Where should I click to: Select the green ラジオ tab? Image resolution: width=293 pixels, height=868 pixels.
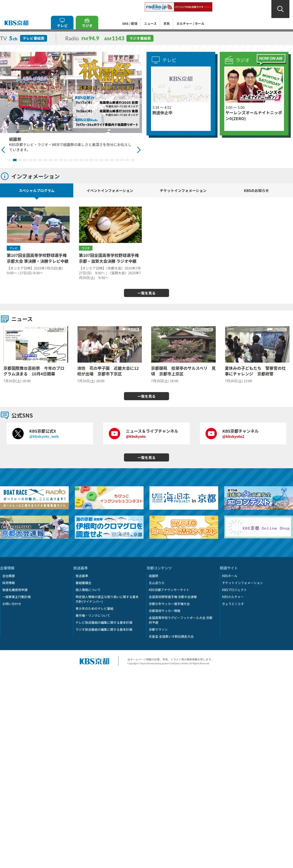click(x=87, y=23)
